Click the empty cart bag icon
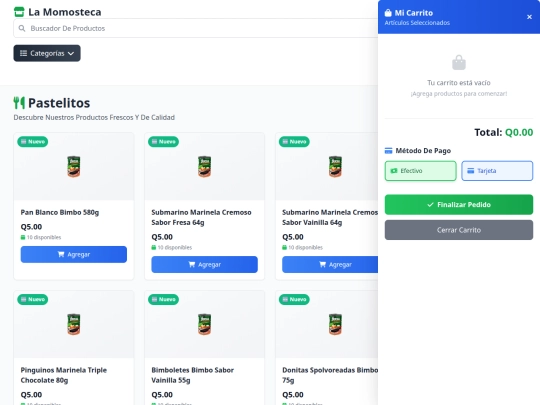This screenshot has width=540, height=405. pyautogui.click(x=459, y=63)
